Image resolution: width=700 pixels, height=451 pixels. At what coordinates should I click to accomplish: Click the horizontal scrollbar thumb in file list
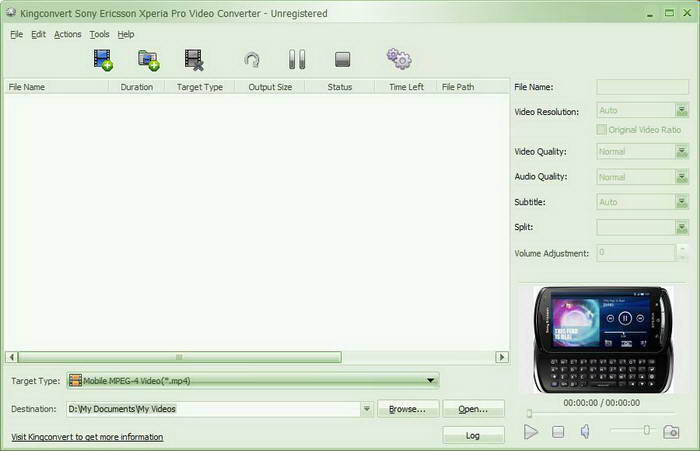[x=179, y=357]
